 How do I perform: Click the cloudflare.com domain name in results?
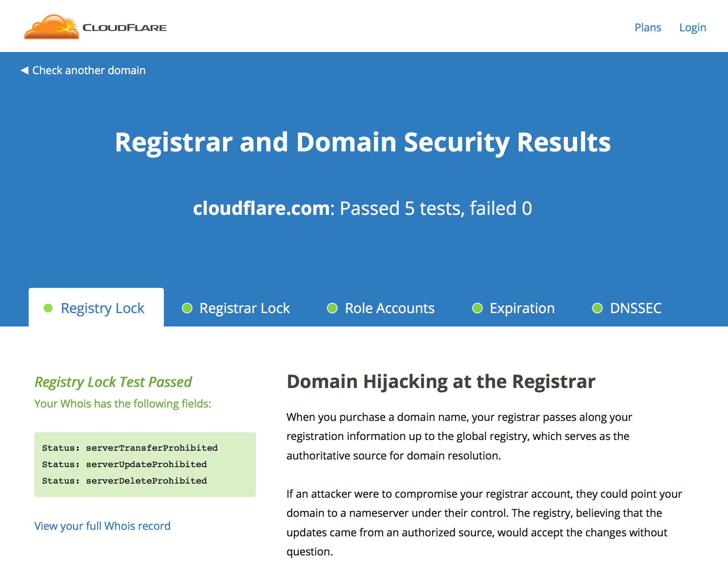point(261,208)
